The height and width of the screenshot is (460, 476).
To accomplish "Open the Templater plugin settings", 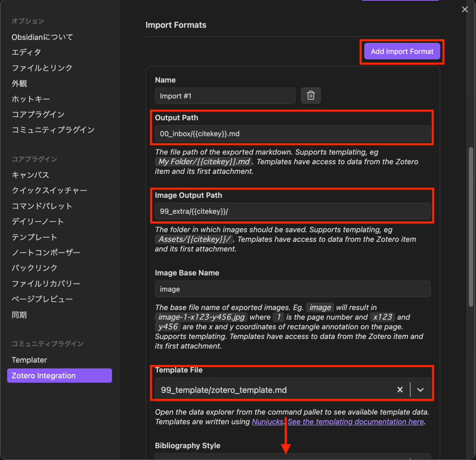I will [x=29, y=360].
